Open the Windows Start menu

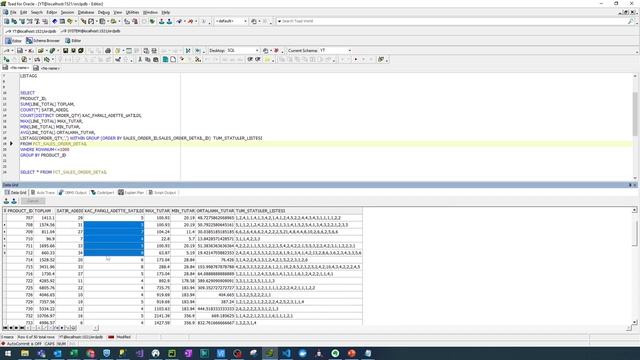coord(8,353)
